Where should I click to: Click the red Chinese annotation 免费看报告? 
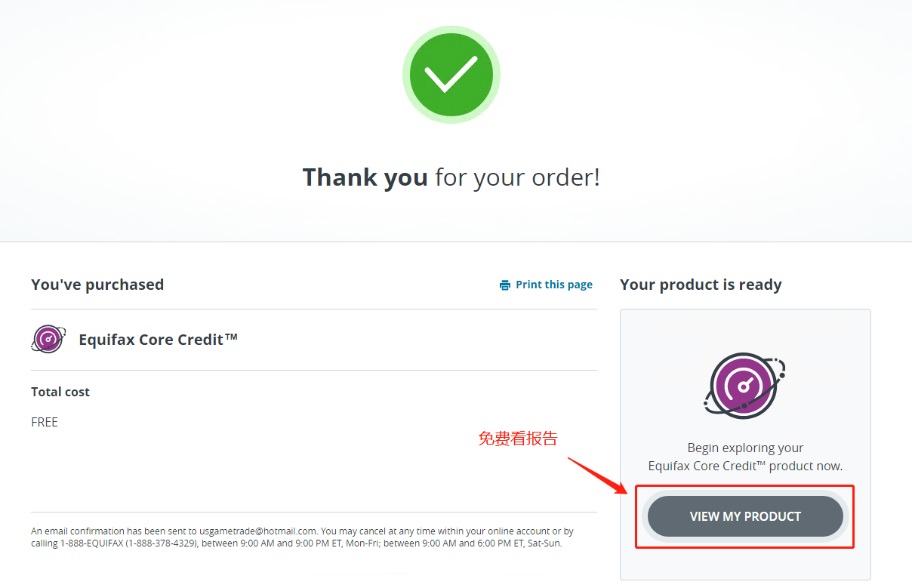[x=518, y=439]
